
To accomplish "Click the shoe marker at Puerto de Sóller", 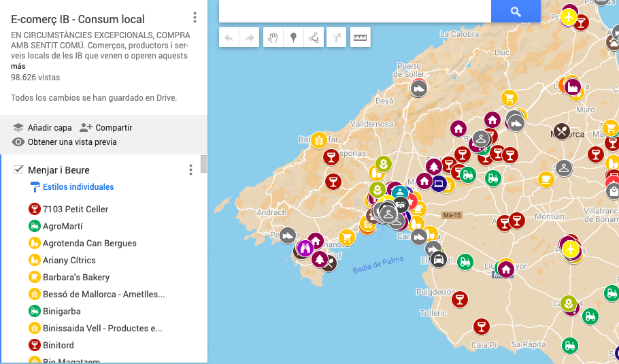I will 418,88.
